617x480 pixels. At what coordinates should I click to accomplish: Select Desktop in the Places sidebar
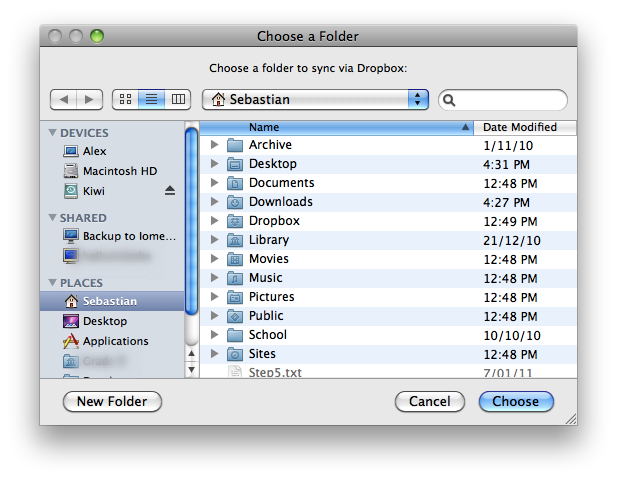coord(105,321)
